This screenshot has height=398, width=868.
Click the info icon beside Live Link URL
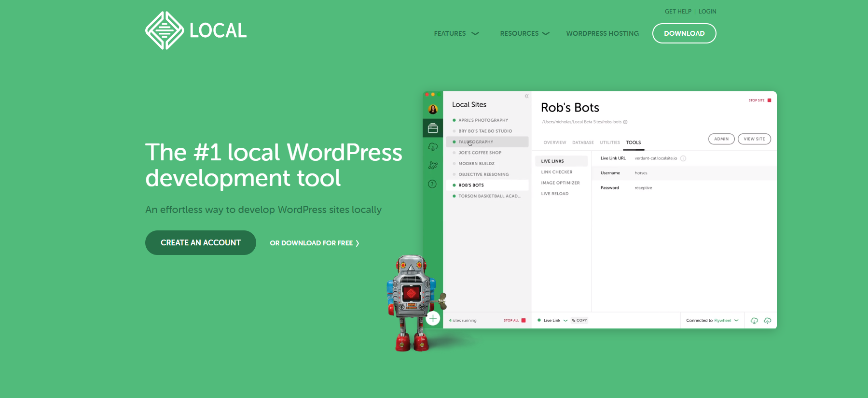pos(683,158)
